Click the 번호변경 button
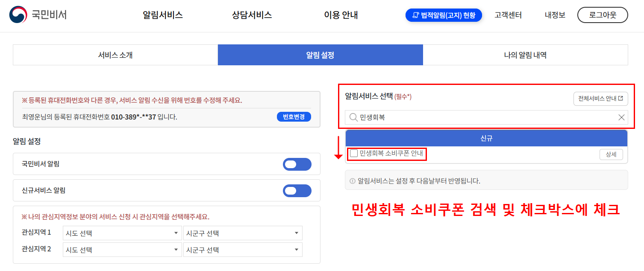Image resolution: width=644 pixels, height=271 pixels. [294, 117]
